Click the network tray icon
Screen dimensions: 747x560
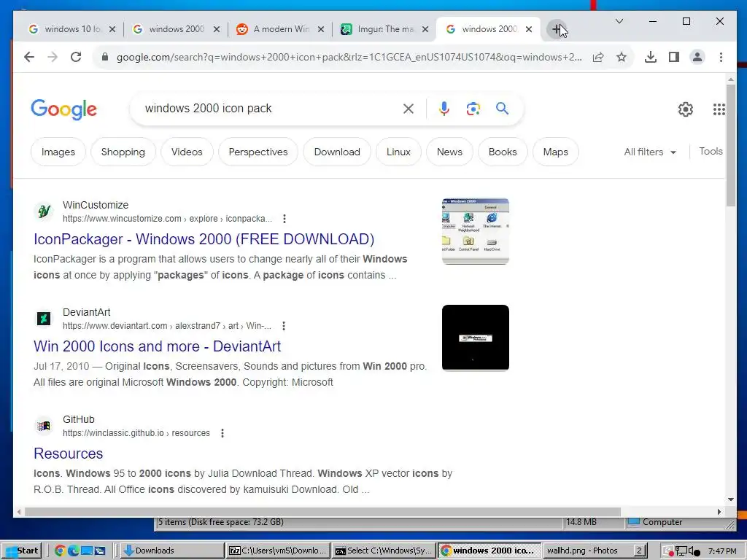tap(681, 551)
